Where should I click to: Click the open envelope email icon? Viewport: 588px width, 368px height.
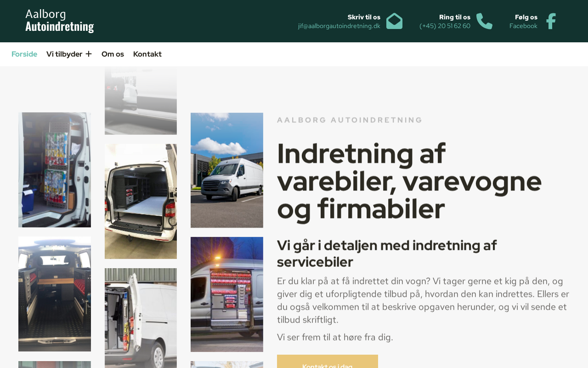[394, 21]
